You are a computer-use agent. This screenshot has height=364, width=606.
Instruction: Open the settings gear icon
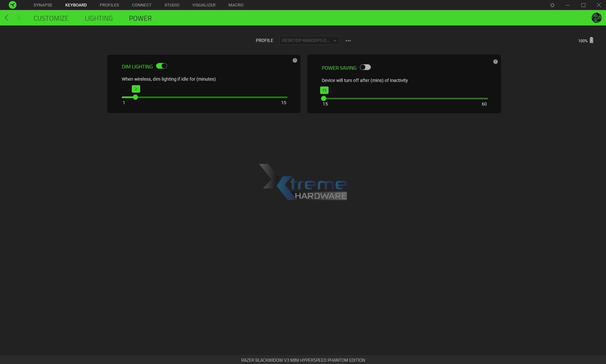pos(552,5)
